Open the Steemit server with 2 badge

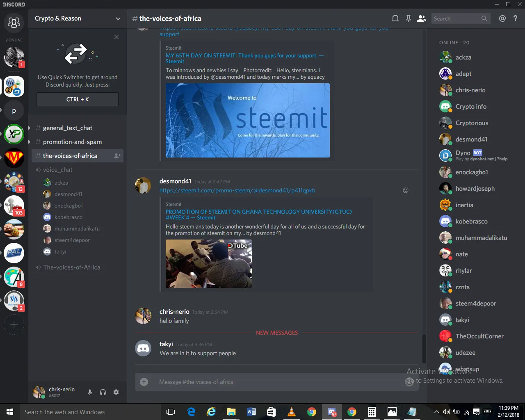(x=14, y=301)
